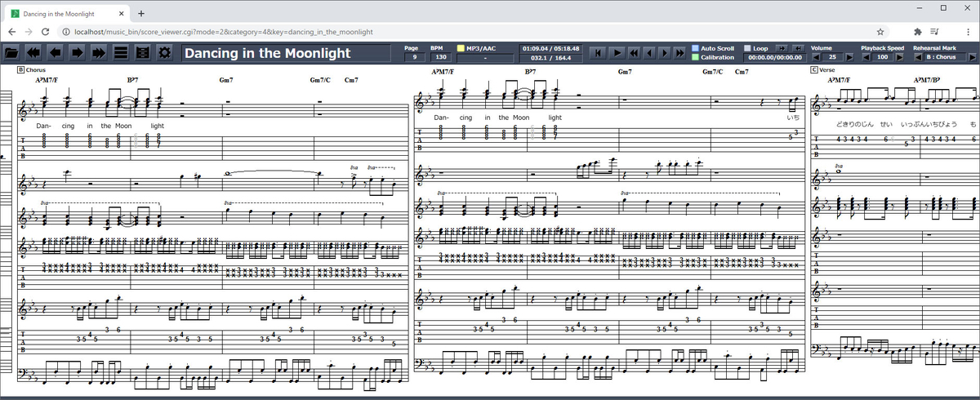Click the B Chorus rehearsal mark in score

point(33,70)
